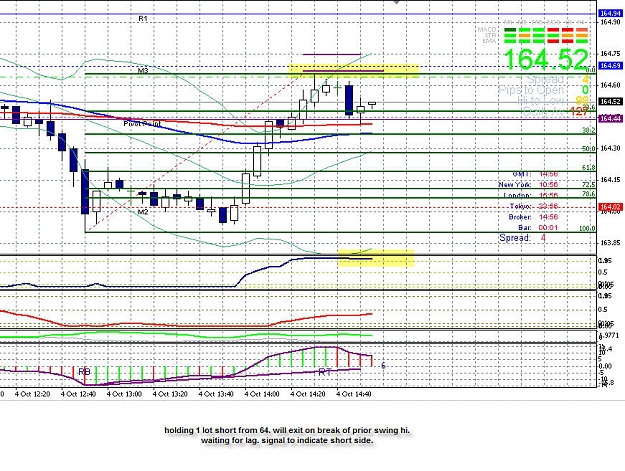The height and width of the screenshot is (471, 625).
Task: Click the blue 164.69 price tag
Action: [610, 65]
